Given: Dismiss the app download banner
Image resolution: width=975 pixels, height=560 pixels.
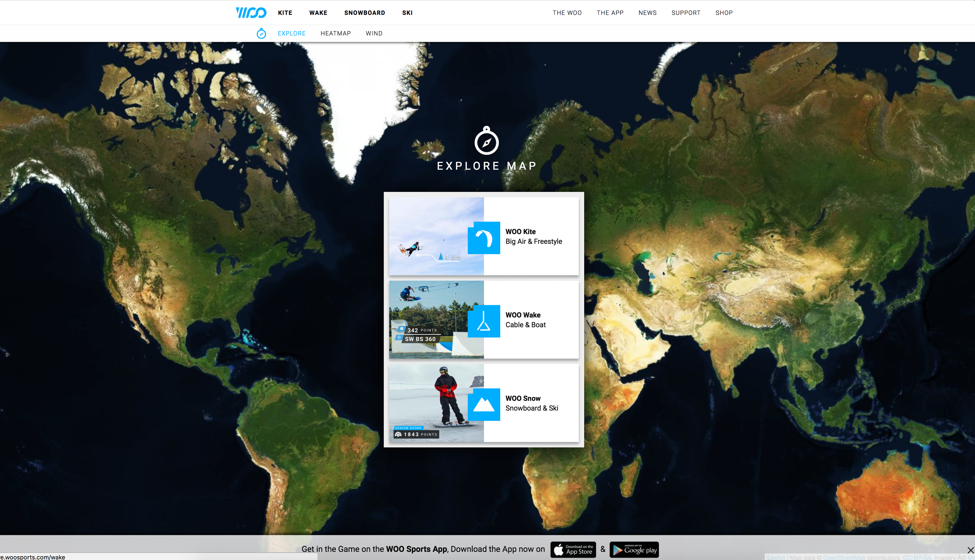Looking at the screenshot, I should click(x=970, y=550).
